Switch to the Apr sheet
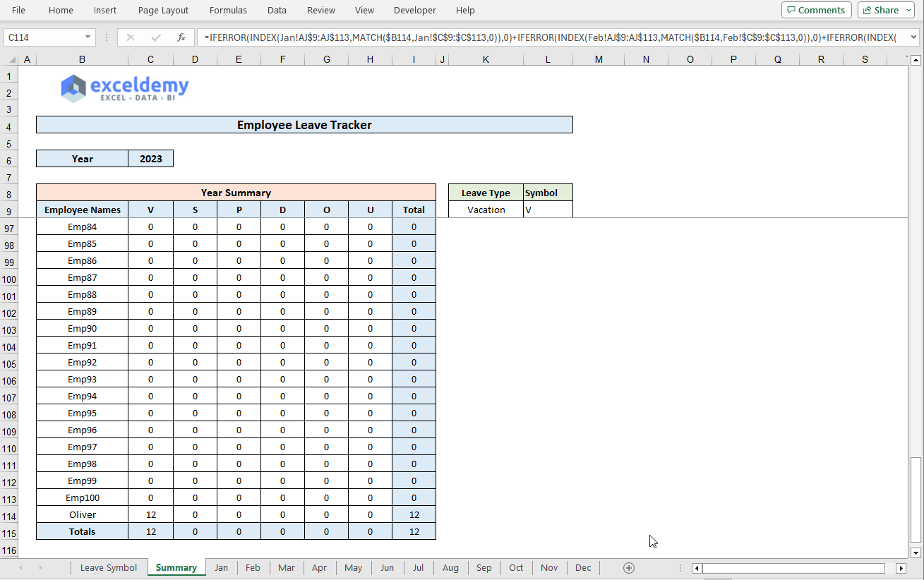 [x=319, y=568]
